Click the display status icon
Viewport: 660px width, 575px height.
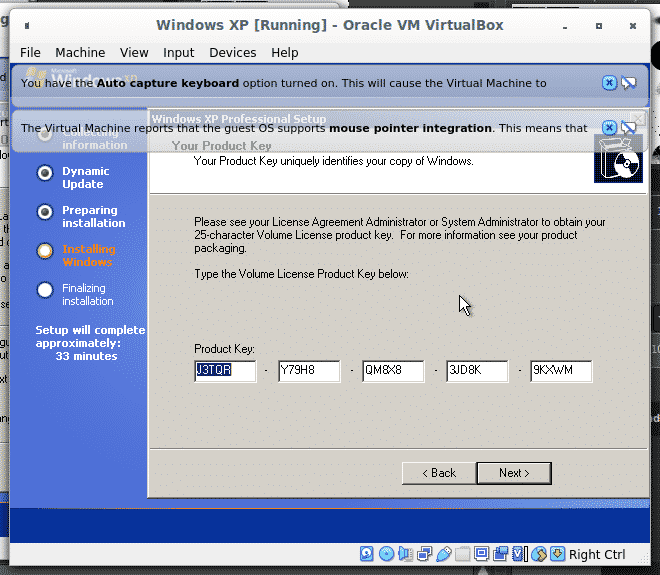click(x=481, y=554)
